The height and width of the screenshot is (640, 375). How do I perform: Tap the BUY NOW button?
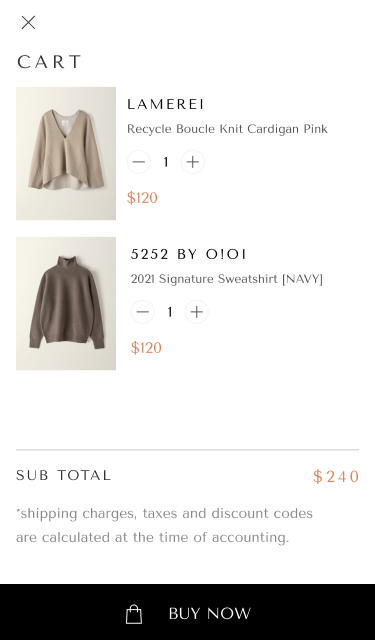[187, 612]
